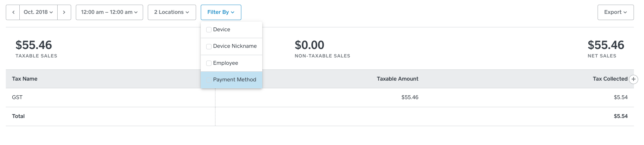Go to next month with right arrow
The width and height of the screenshot is (644, 145).
64,12
